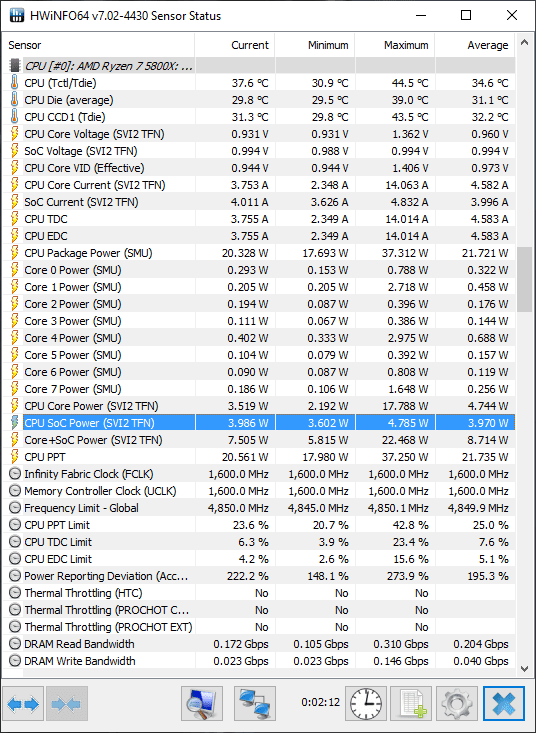This screenshot has height=733, width=536.
Task: Click the expand columns double-arrow icon
Action: (x=23, y=703)
